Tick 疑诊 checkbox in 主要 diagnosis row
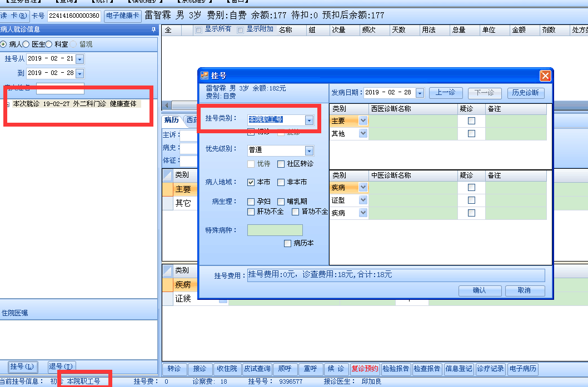Screen dimensions: 588x387 [x=471, y=120]
